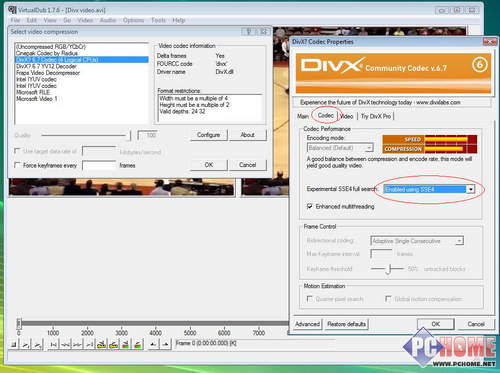Click the Keyframe threshold slider
The width and height of the screenshot is (500, 373).
[388, 269]
